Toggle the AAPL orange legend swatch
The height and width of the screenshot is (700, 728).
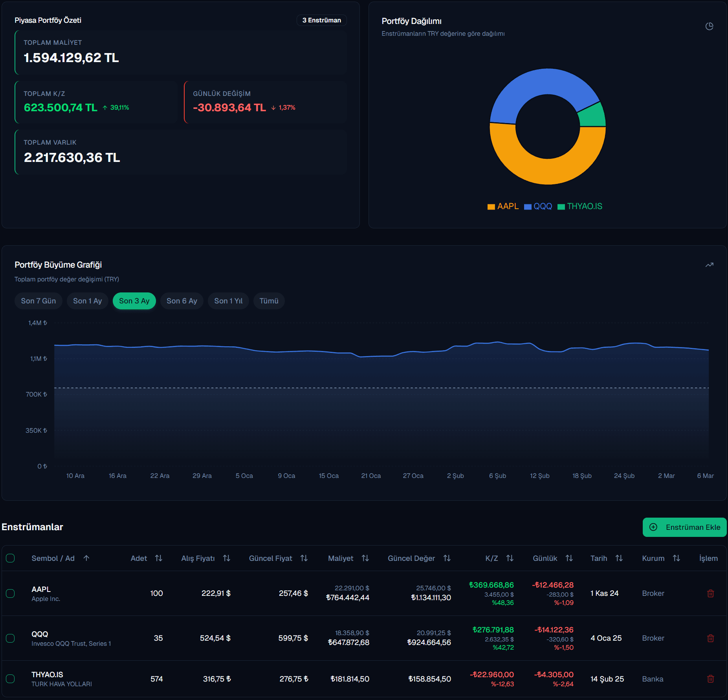(x=491, y=207)
